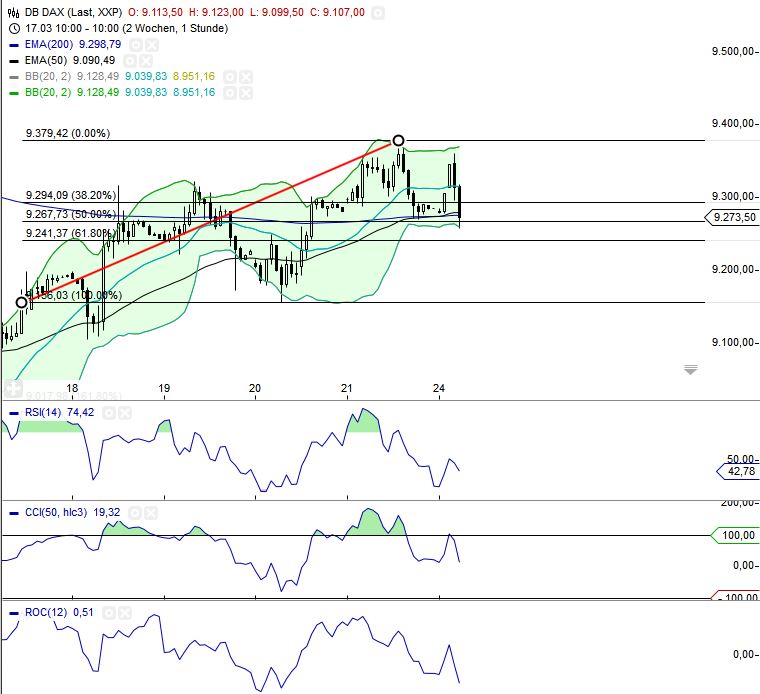760x694 pixels.
Task: Click date 24 on the time axis
Action: [x=439, y=388]
